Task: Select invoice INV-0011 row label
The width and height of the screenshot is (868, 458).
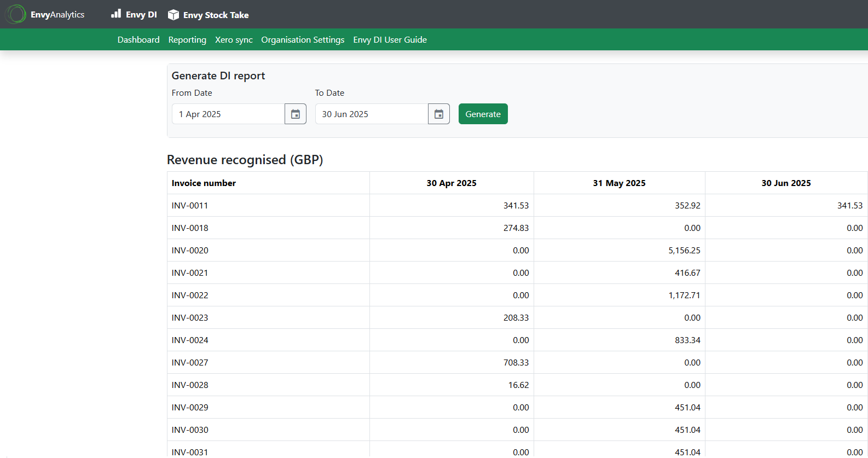Action: tap(190, 205)
